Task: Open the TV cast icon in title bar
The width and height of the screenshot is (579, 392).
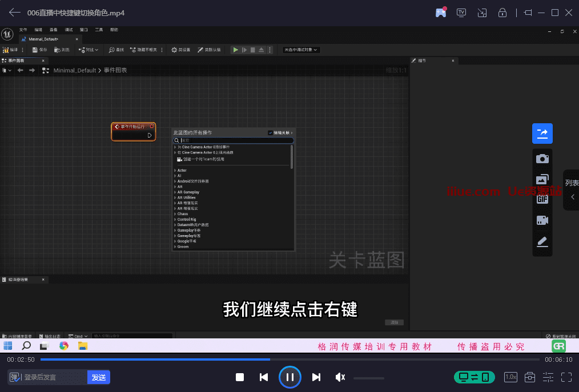Action: (461, 13)
